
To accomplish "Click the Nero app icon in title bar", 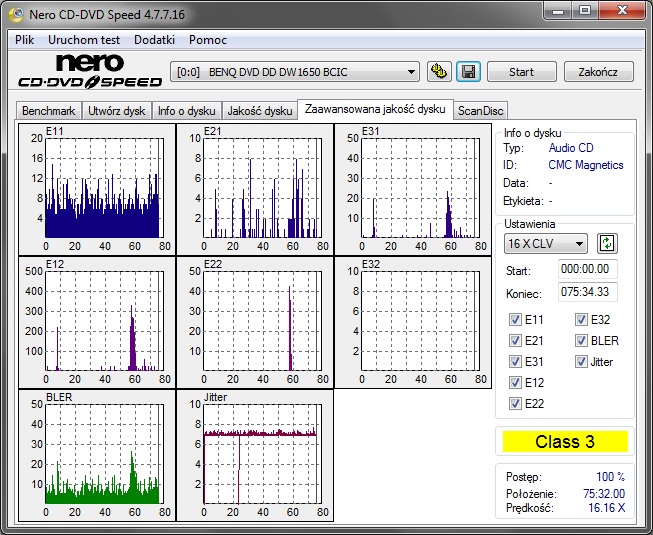I will click(17, 15).
